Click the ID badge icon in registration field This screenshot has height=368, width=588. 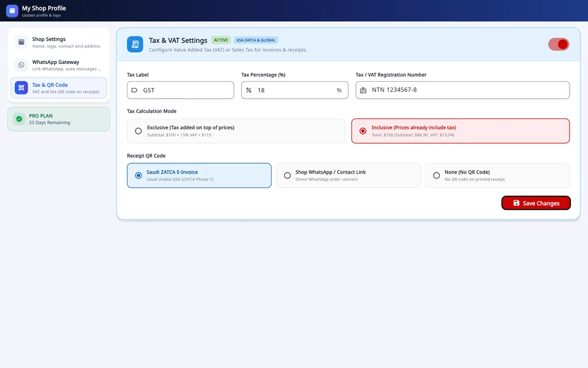tap(363, 90)
